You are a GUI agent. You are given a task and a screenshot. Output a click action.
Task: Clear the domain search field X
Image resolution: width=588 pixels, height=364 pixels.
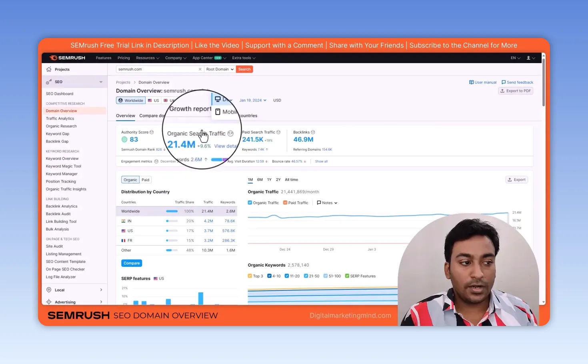point(200,69)
